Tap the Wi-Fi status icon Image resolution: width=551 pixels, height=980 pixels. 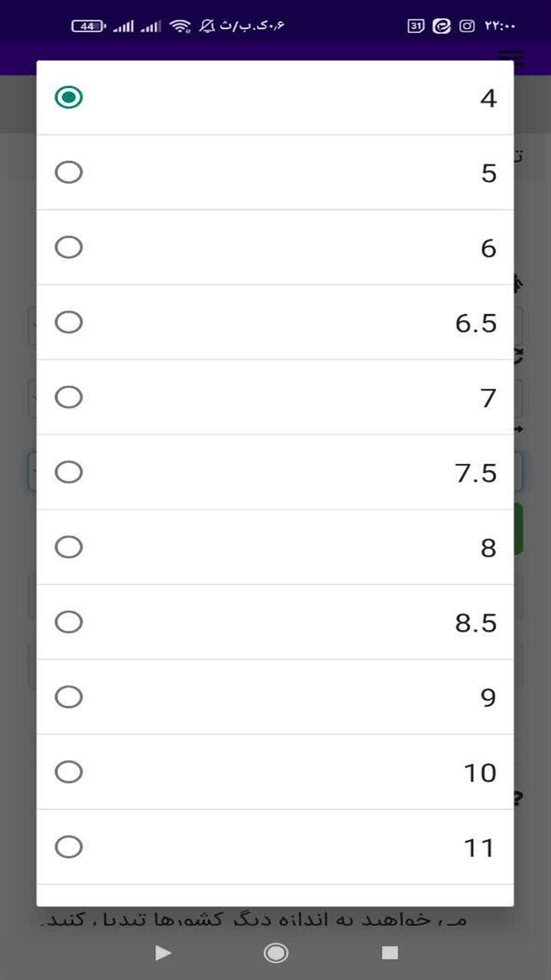180,26
